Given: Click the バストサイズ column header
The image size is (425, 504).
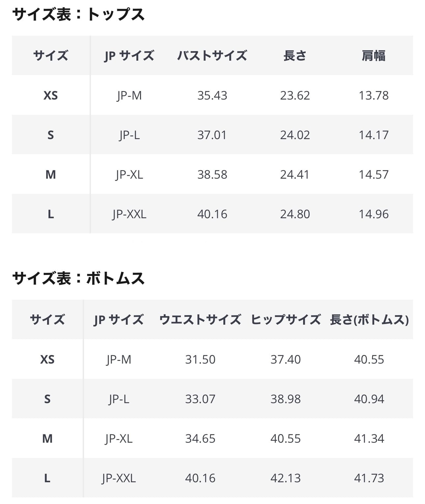Looking at the screenshot, I should click(x=212, y=55).
